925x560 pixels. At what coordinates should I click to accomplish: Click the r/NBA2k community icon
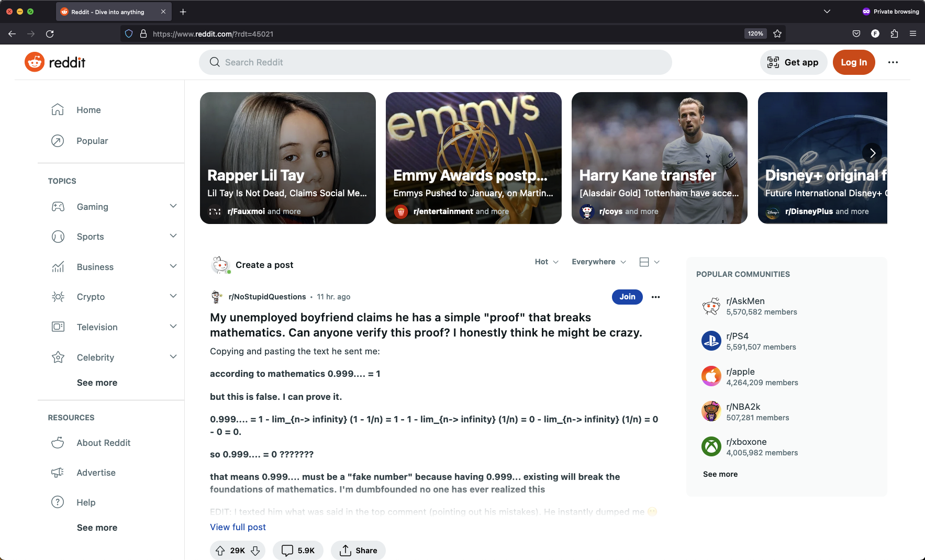click(711, 411)
